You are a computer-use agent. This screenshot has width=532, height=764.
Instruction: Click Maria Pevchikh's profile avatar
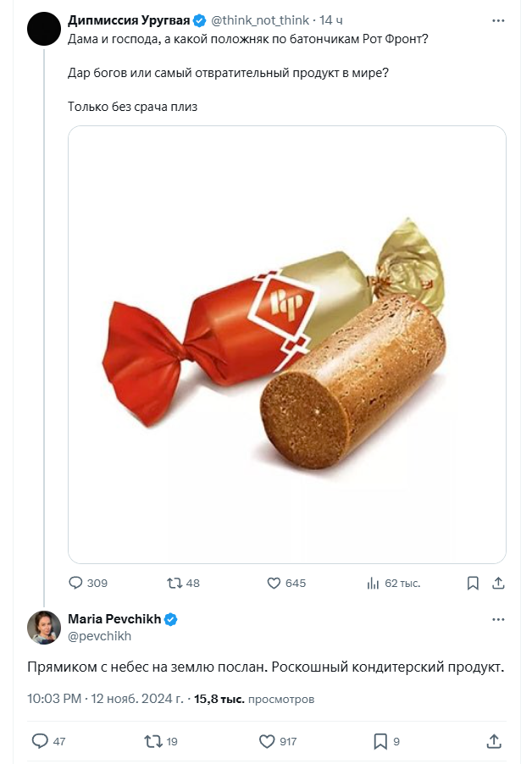43,628
